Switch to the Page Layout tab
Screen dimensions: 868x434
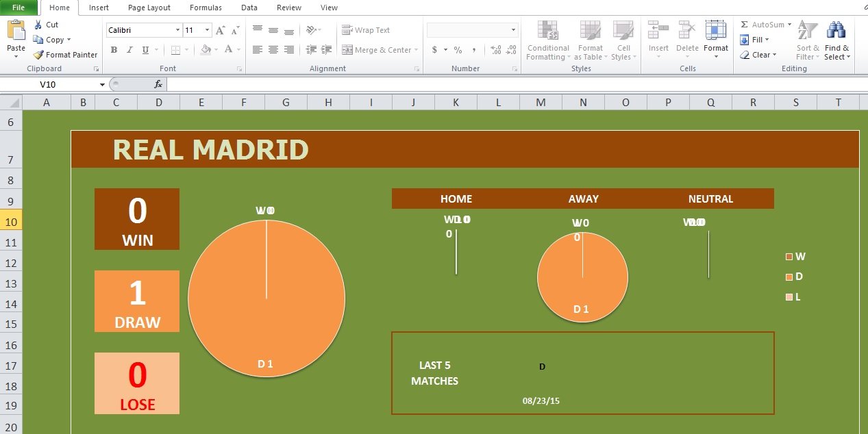point(149,8)
